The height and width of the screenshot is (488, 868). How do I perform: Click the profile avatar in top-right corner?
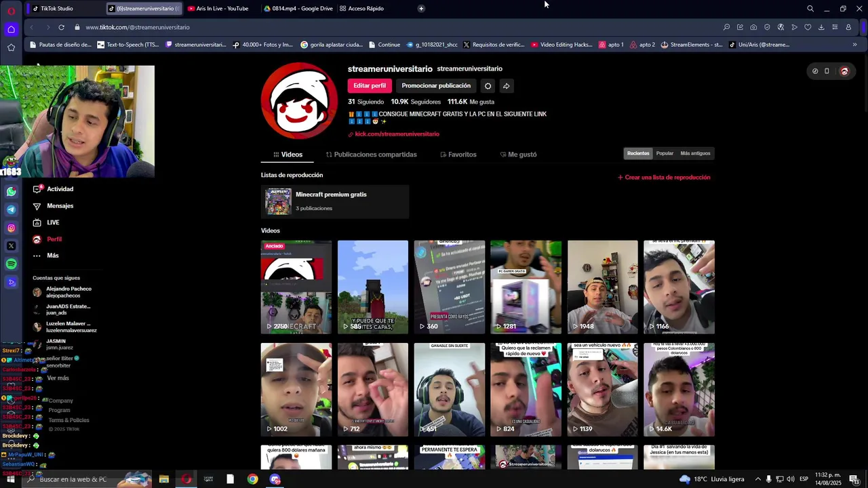click(844, 71)
